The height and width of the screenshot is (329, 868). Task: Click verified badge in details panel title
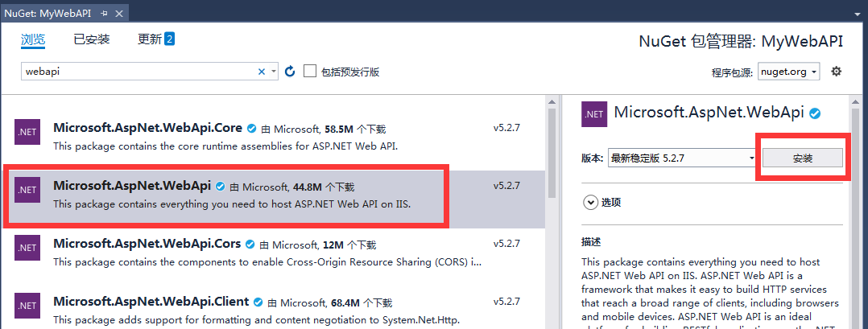coord(815,113)
